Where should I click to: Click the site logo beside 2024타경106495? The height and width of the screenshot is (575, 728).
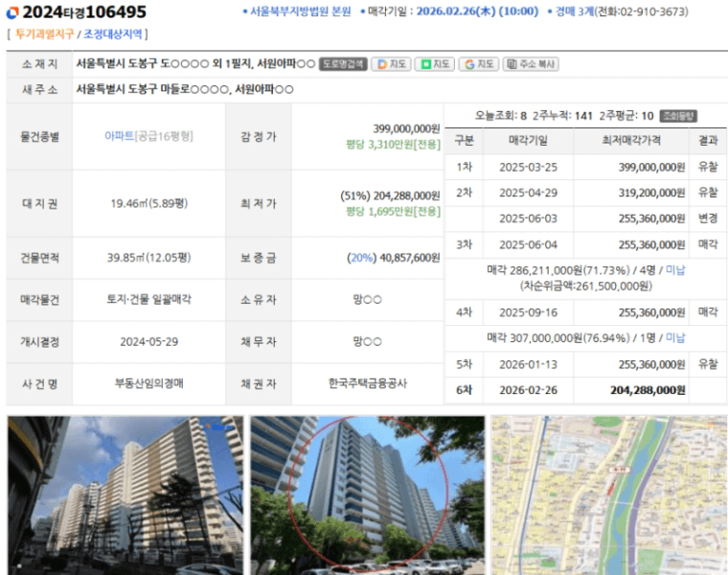click(x=11, y=11)
